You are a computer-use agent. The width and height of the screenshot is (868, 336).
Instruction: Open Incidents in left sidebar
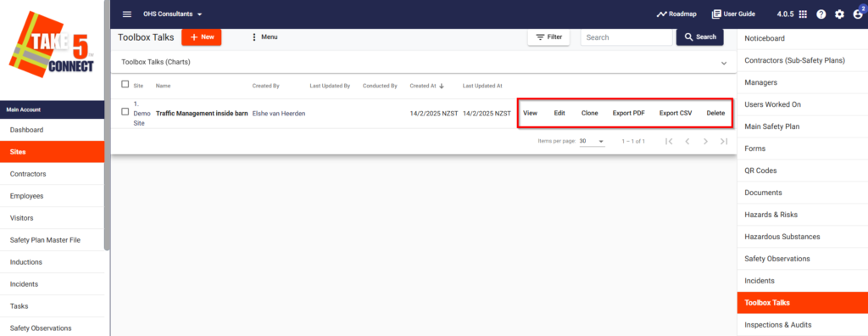(x=52, y=284)
